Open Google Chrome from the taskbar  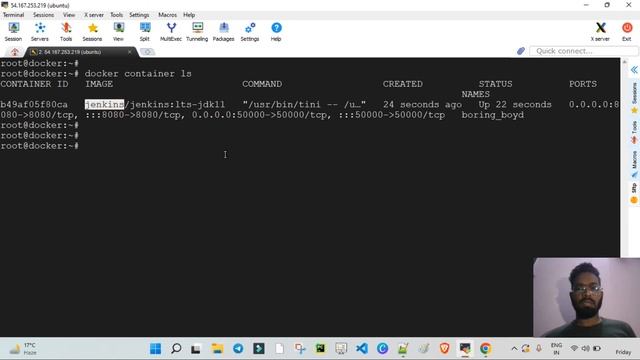coord(485,349)
